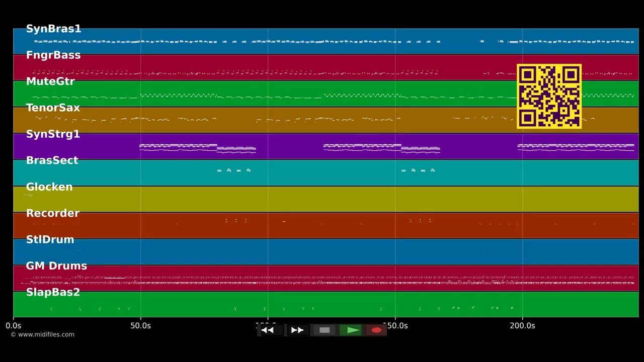Stop playback with the gray stop button
The image size is (644, 362).
[x=325, y=330]
